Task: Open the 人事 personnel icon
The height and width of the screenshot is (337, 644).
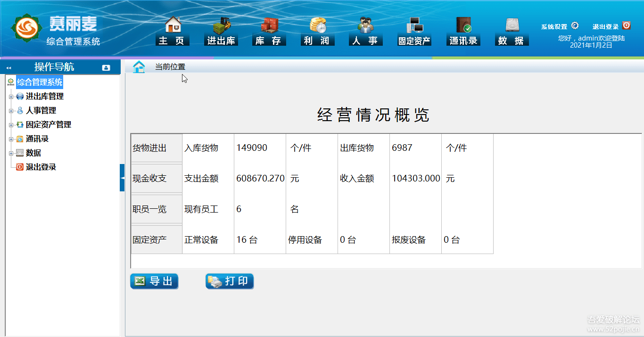Action: coord(365,25)
